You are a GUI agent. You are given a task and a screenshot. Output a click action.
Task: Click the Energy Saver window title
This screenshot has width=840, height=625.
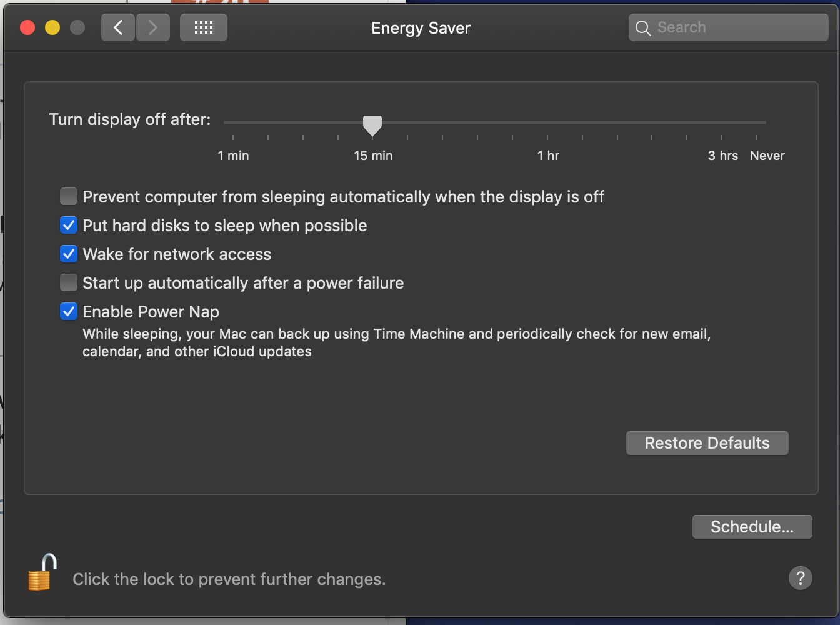[x=421, y=28]
